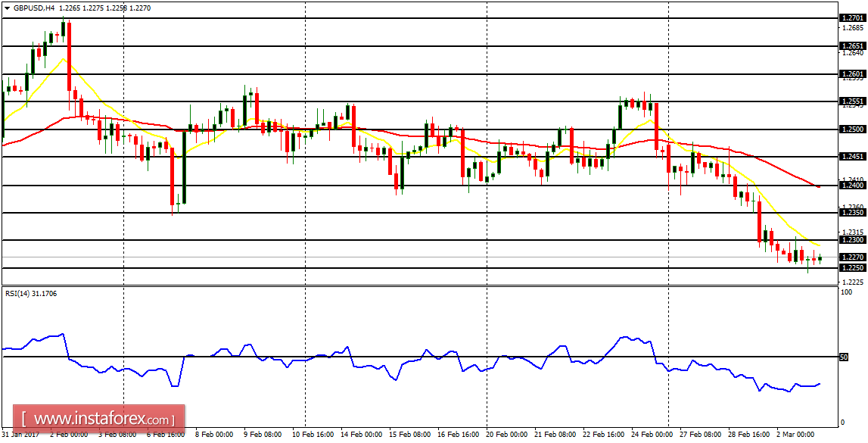The width and height of the screenshot is (868, 443).
Task: Click the 1.2400 price level tag
Action: [854, 184]
